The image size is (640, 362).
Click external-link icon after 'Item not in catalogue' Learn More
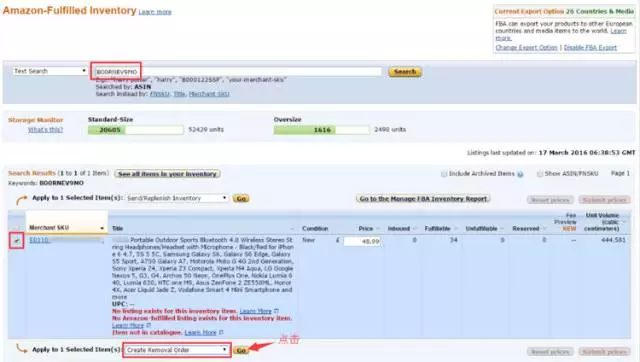click(221, 332)
